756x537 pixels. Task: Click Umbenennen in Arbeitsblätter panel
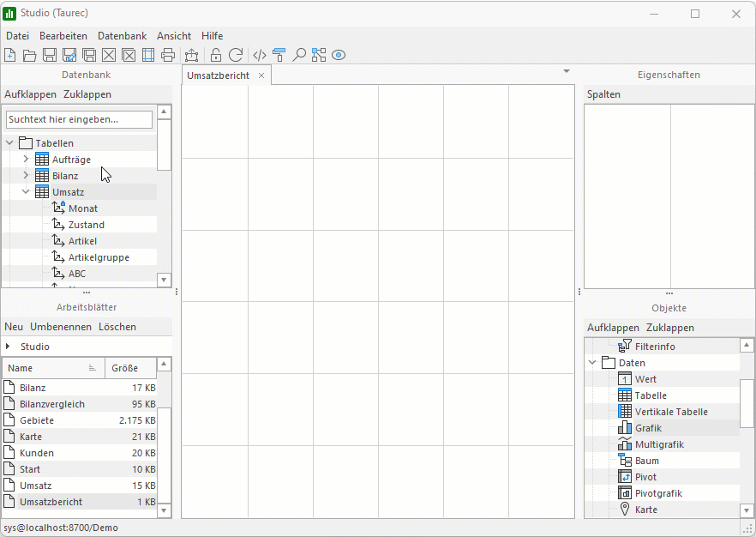[x=61, y=327]
